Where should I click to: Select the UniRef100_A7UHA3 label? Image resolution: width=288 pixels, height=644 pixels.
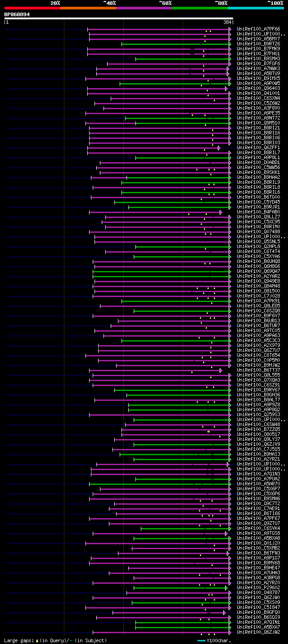(x=258, y=573)
